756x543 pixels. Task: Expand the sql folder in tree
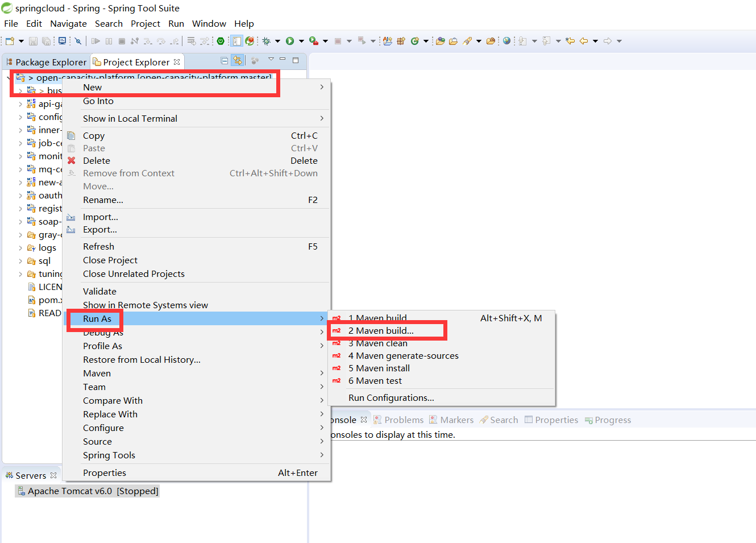[x=20, y=261]
